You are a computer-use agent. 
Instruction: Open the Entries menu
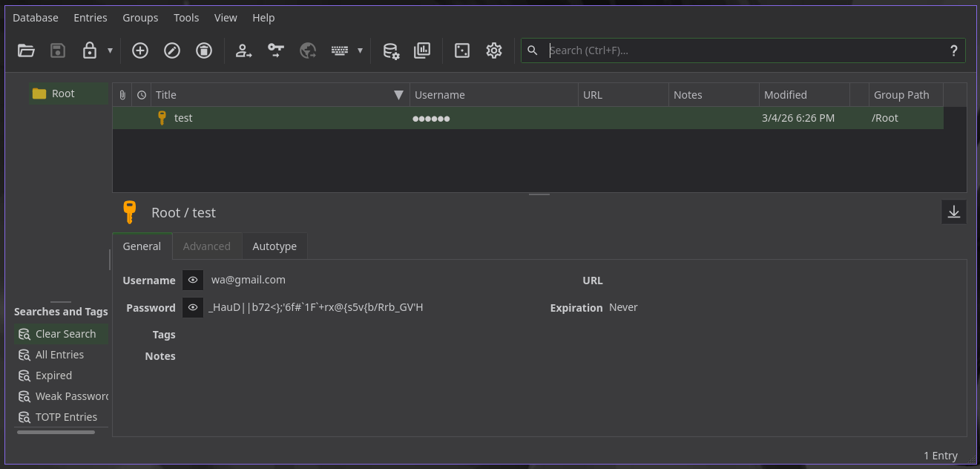pos(91,18)
